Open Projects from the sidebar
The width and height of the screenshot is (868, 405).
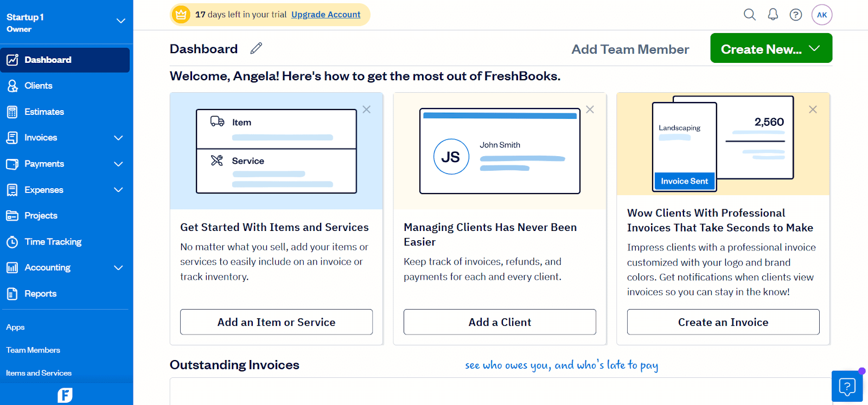41,216
